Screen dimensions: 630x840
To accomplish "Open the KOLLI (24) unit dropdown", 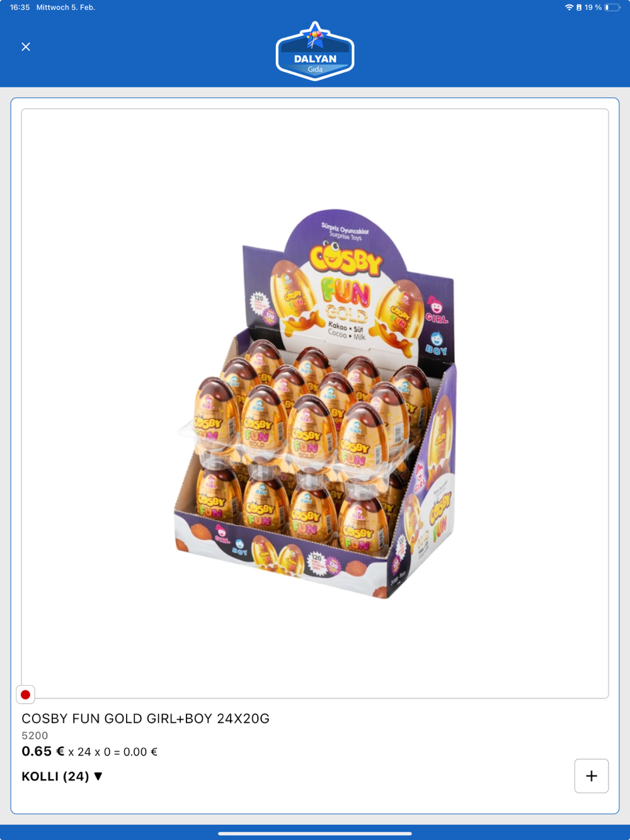I will coord(62,776).
